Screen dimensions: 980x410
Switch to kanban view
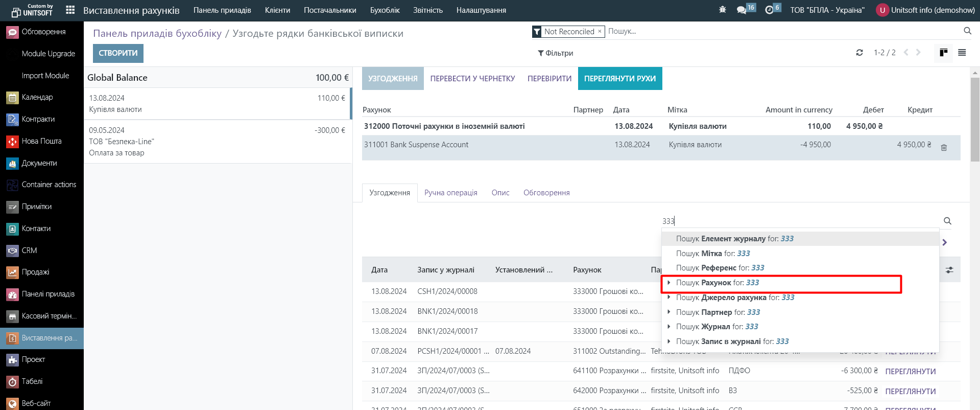943,53
